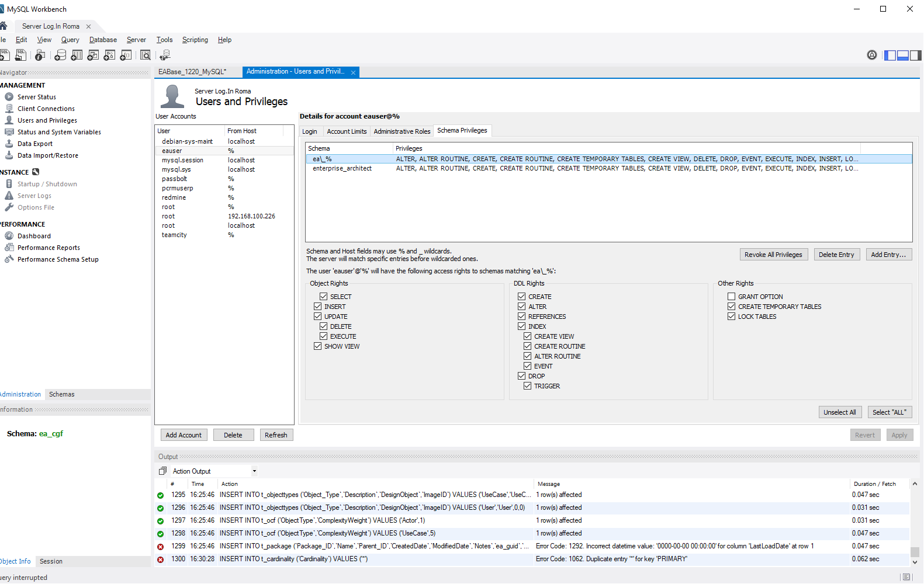Image resolution: width=924 pixels, height=584 pixels.
Task: Select the debian-sys-maint user account
Action: (224, 141)
